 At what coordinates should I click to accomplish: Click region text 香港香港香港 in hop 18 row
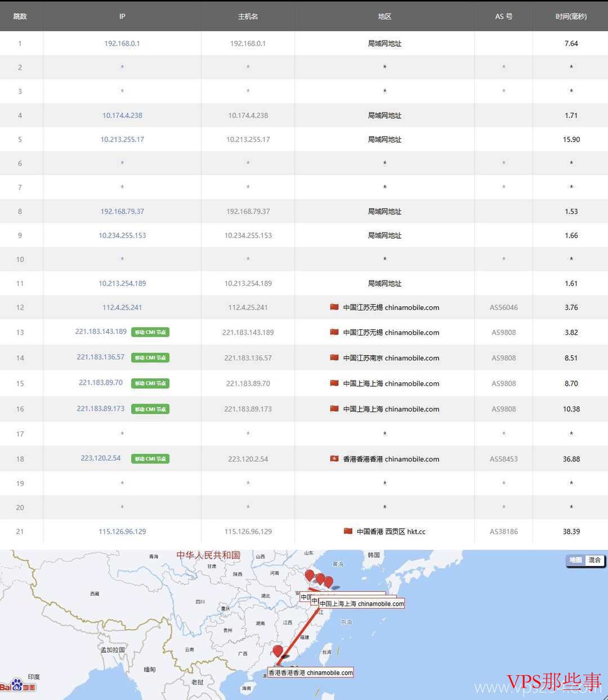(x=363, y=459)
